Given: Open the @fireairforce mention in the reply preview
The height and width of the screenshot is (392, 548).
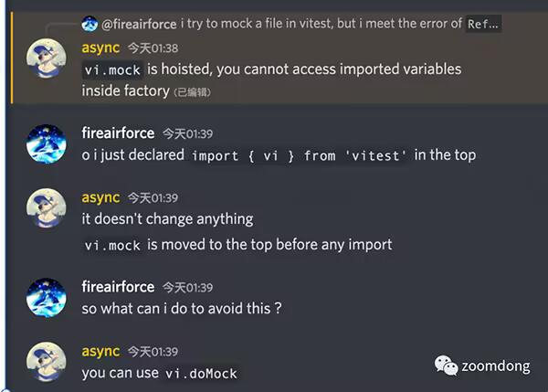Looking at the screenshot, I should 138,24.
